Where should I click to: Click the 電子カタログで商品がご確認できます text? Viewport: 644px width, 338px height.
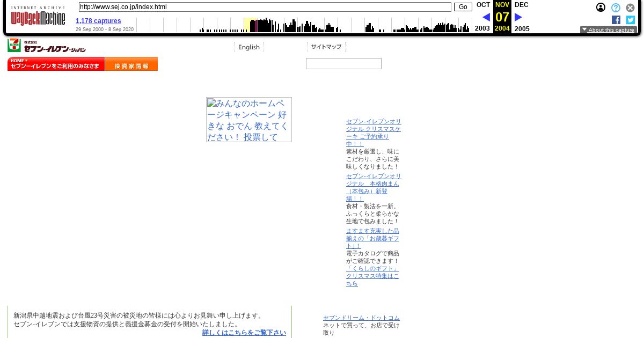click(373, 257)
